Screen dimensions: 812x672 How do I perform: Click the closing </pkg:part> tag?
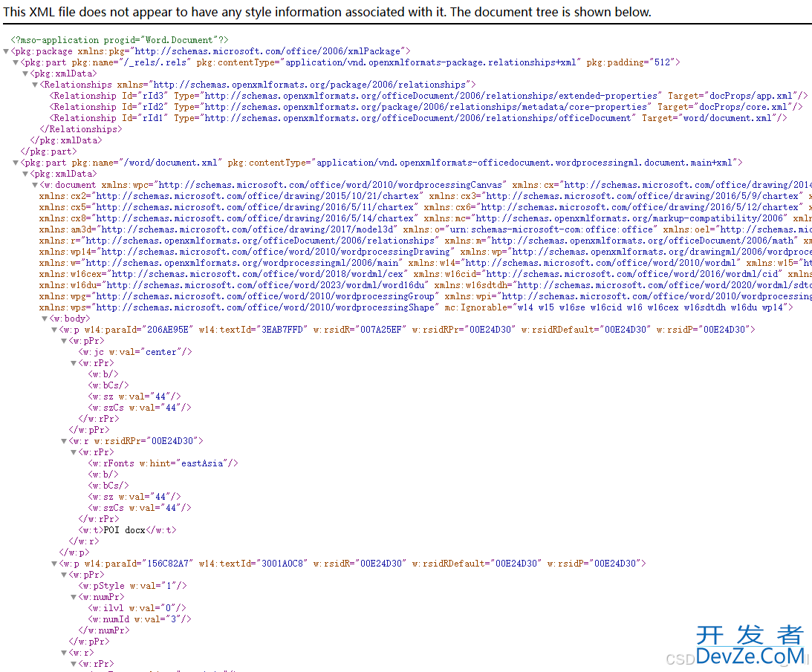coord(49,151)
